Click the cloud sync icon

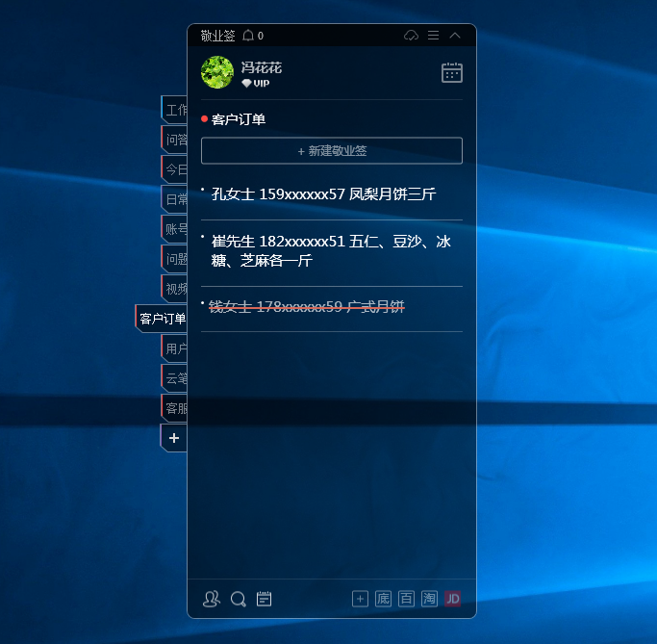tap(411, 36)
